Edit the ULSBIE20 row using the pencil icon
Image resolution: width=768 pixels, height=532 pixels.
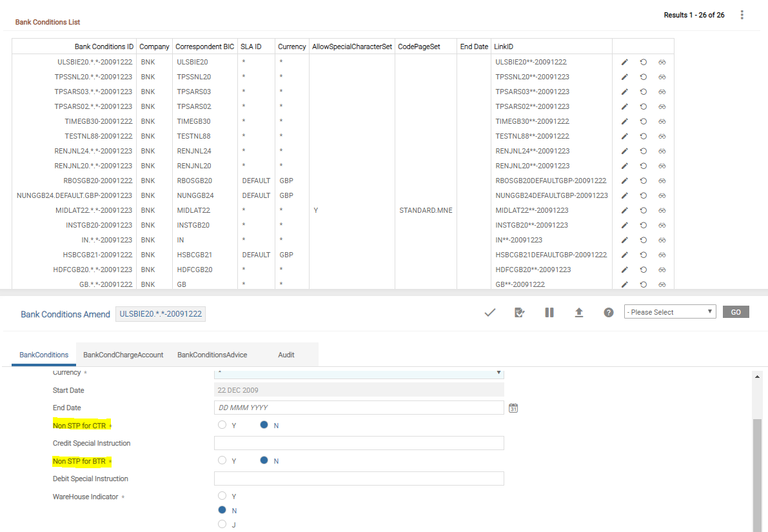pyautogui.click(x=624, y=63)
